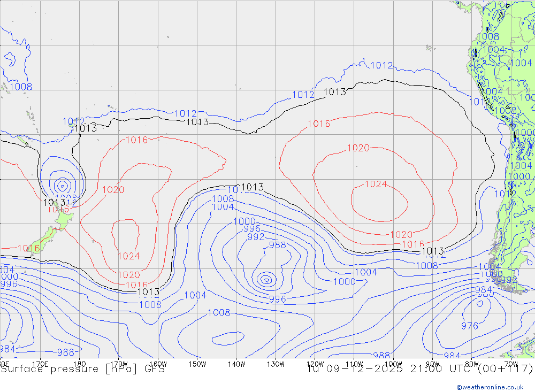This screenshot has width=535, height=392.
Task: Click the blue 992 label below 996
Action: pos(256,236)
